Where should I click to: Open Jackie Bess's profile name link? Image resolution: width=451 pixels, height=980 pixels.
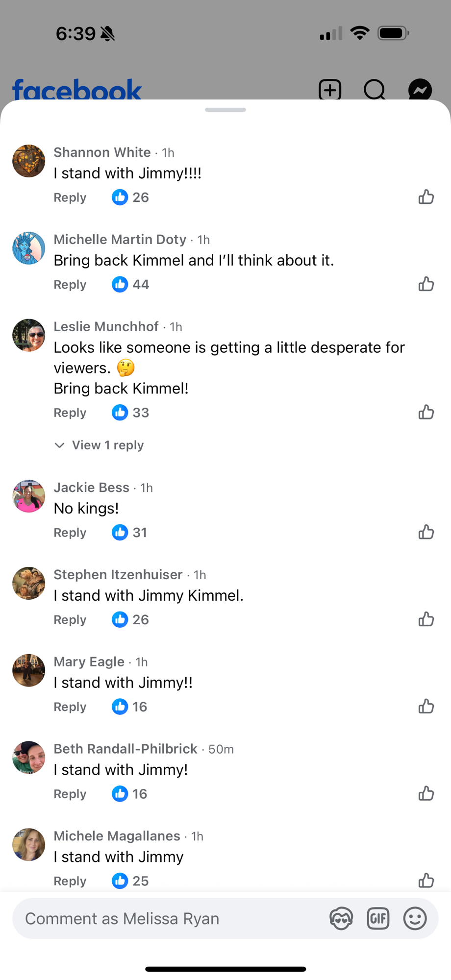pos(91,488)
